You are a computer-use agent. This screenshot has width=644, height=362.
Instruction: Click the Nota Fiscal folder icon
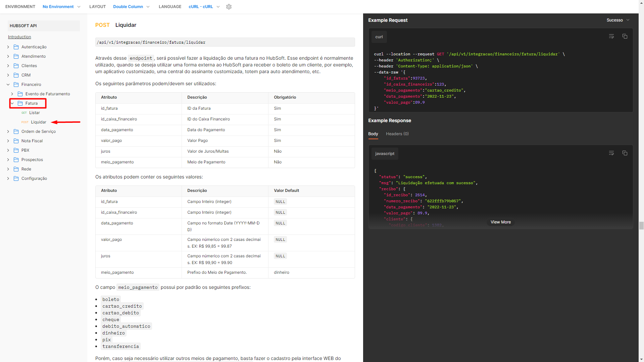point(16,141)
